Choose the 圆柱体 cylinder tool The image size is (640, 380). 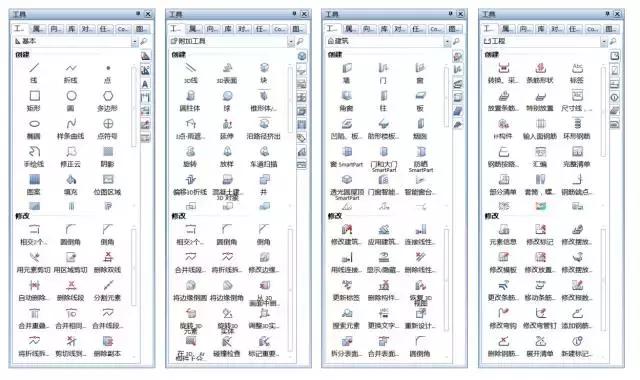pos(191,100)
